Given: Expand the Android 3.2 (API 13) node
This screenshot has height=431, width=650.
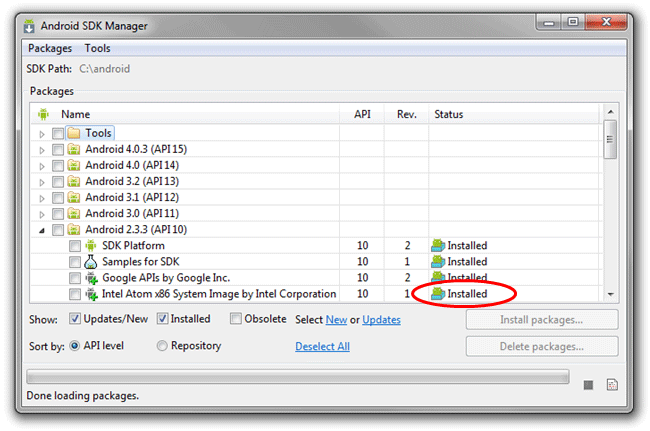Looking at the screenshot, I should [42, 182].
